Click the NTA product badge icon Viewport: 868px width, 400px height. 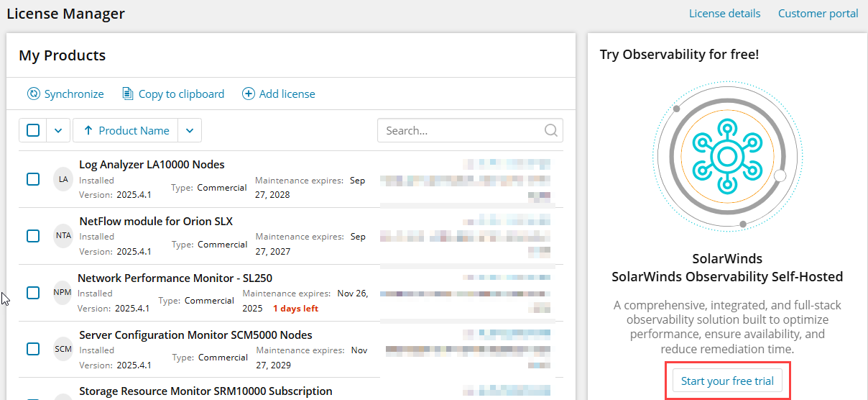[x=63, y=236]
